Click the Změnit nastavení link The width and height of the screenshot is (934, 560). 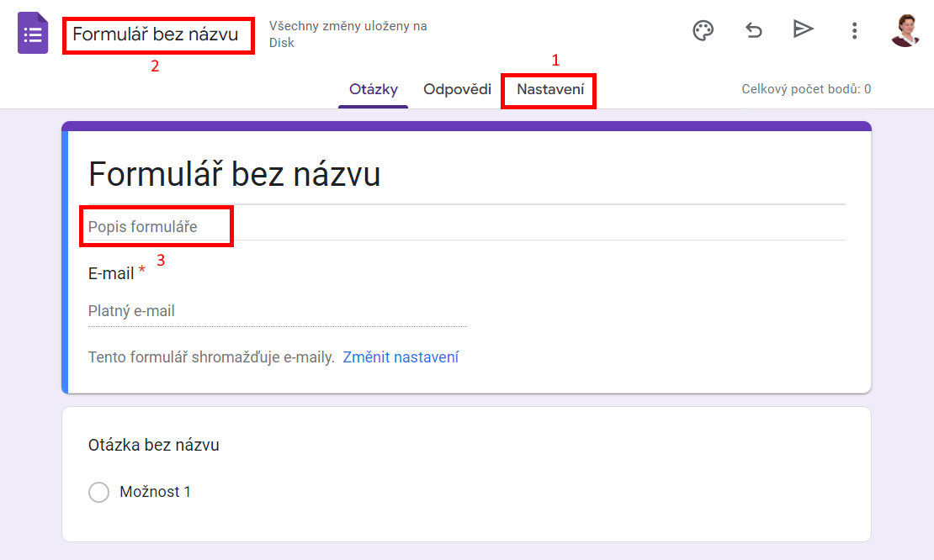(401, 357)
